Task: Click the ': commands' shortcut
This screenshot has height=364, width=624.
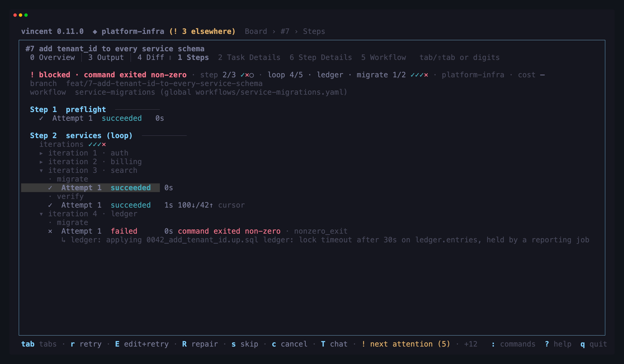Action: pyautogui.click(x=513, y=344)
